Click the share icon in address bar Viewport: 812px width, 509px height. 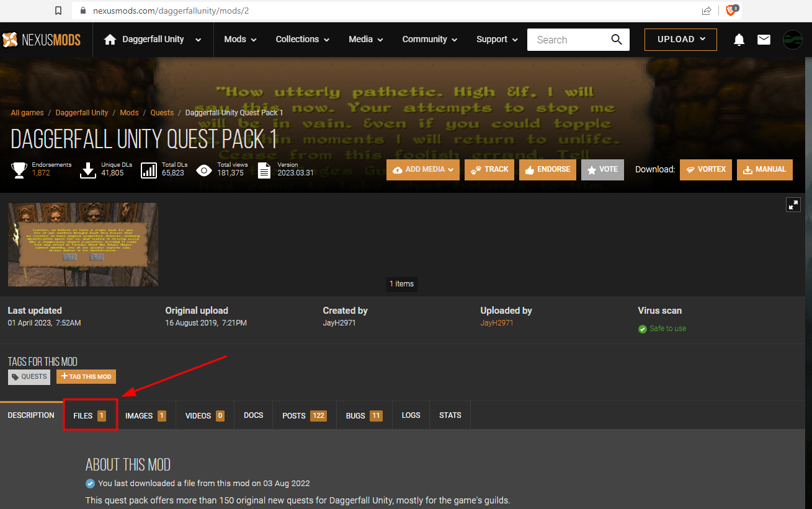click(707, 11)
